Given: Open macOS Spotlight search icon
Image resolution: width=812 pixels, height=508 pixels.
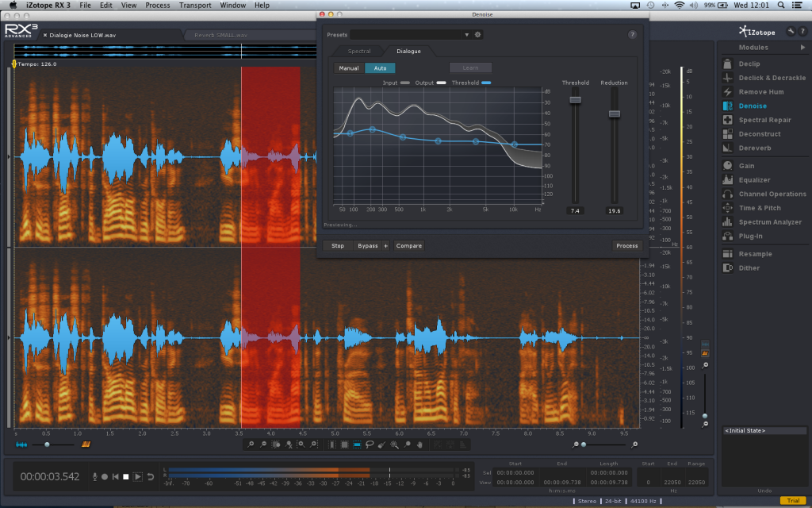Looking at the screenshot, I should (781, 6).
